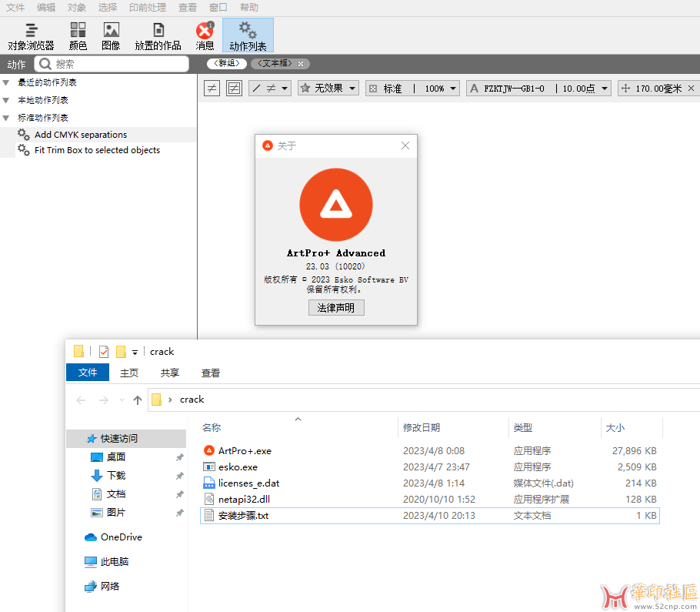The width and height of the screenshot is (700, 612).
Task: Open the 图像 images panel
Action: tap(111, 36)
